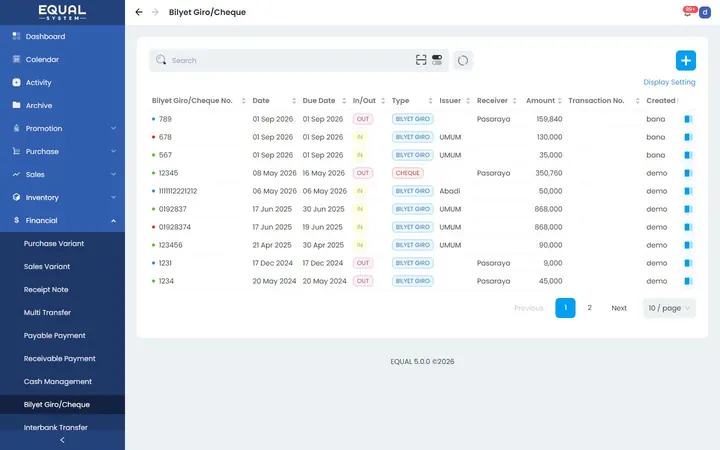Click the Inventory box icon
Image resolution: width=720 pixels, height=450 pixels.
click(17, 197)
